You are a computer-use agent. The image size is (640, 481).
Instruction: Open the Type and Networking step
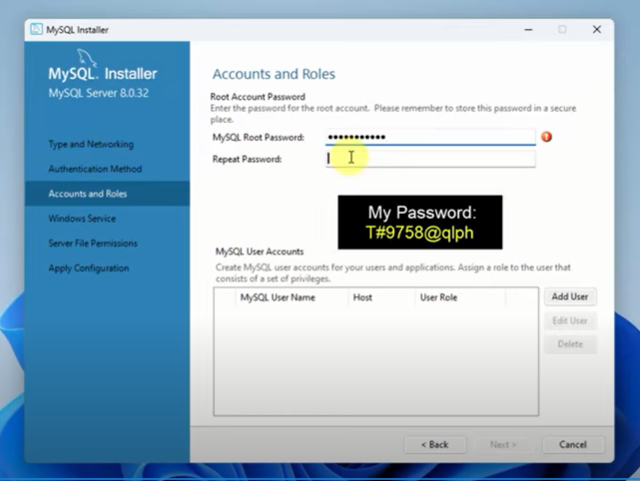pos(91,144)
